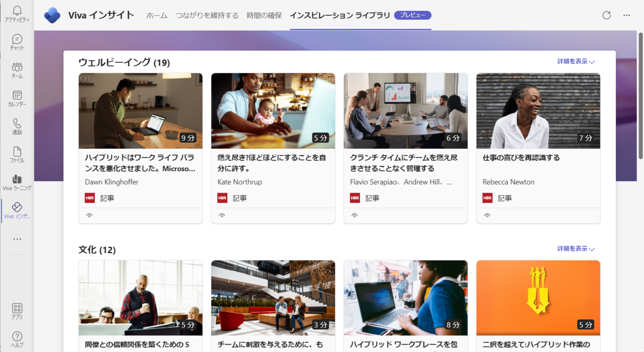Click the 文化 thumbnail of man holding coffee cup

(141, 298)
